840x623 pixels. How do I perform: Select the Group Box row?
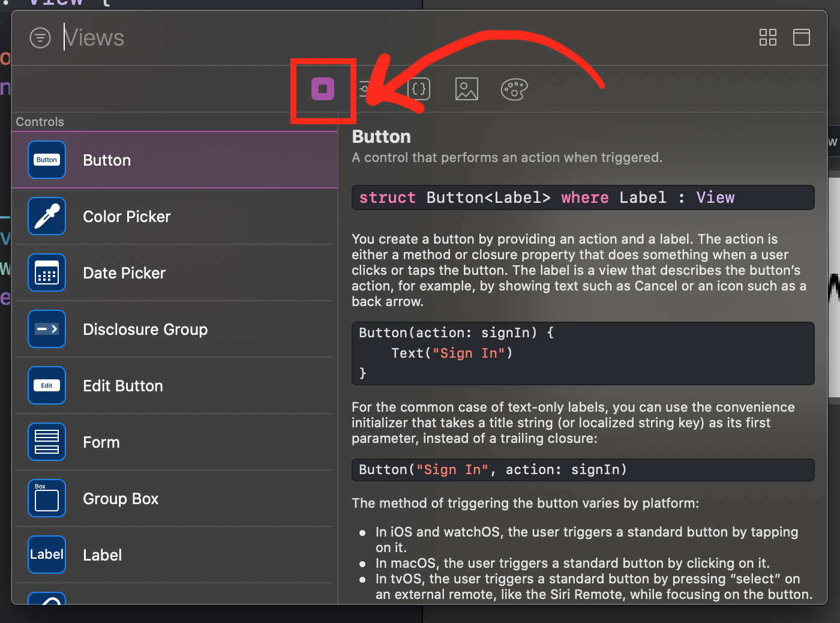pyautogui.click(x=175, y=499)
